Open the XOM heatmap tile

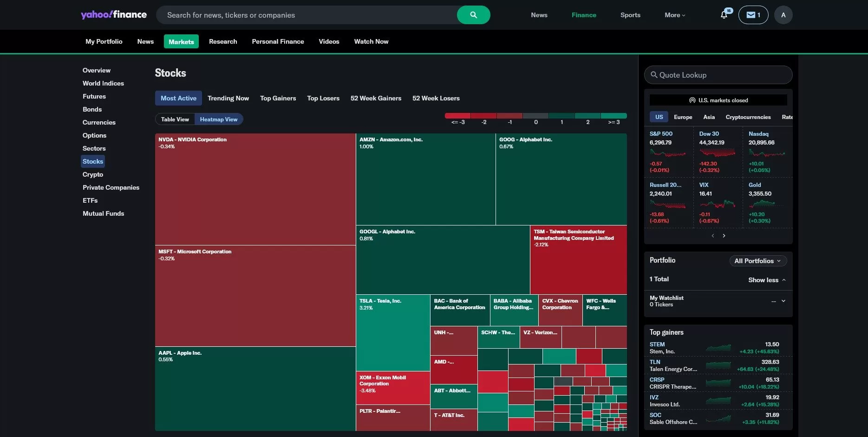[x=393, y=388]
